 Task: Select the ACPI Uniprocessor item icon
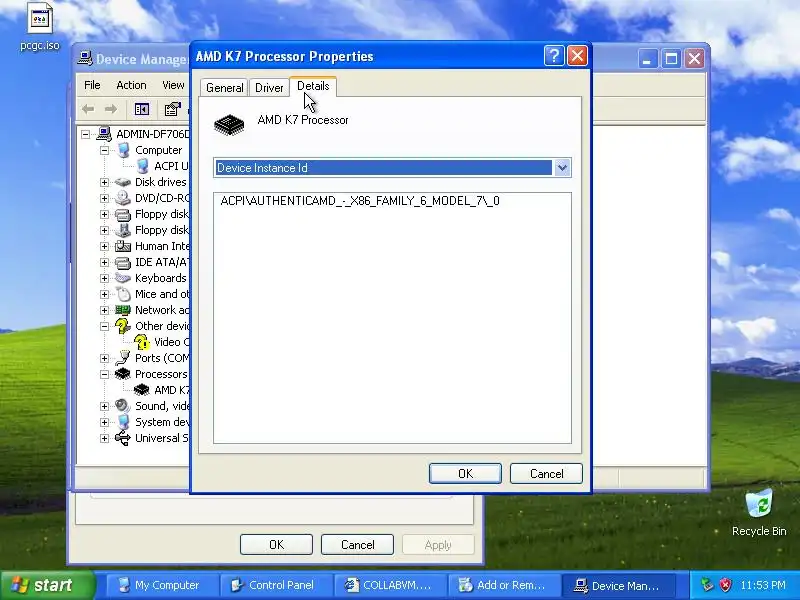142,166
